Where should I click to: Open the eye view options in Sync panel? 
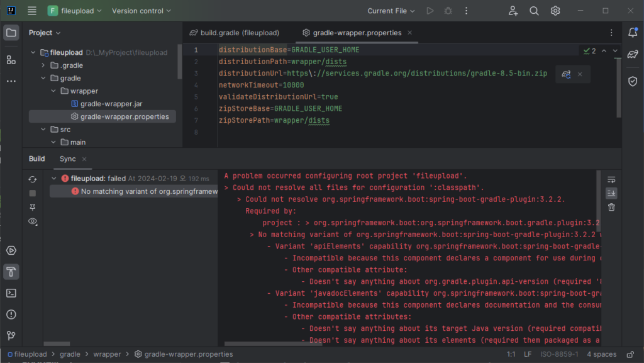pyautogui.click(x=32, y=220)
